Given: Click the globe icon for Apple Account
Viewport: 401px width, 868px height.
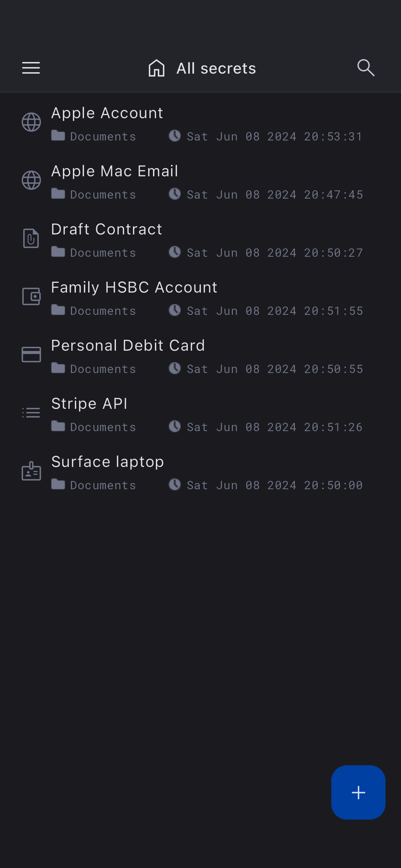Looking at the screenshot, I should [31, 122].
